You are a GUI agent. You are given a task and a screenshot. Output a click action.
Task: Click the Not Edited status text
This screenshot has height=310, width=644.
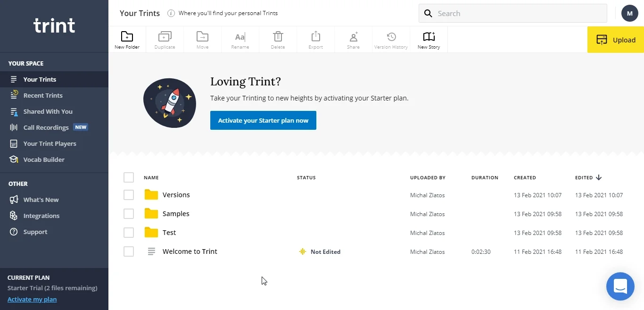click(325, 252)
